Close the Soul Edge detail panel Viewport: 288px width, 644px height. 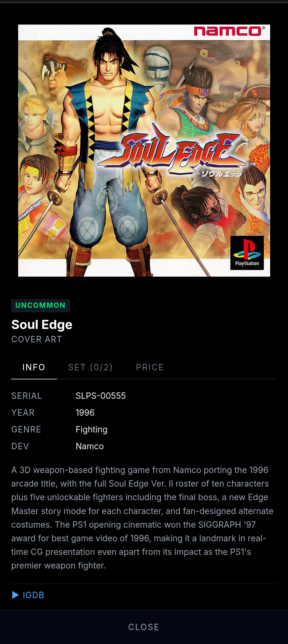click(144, 627)
